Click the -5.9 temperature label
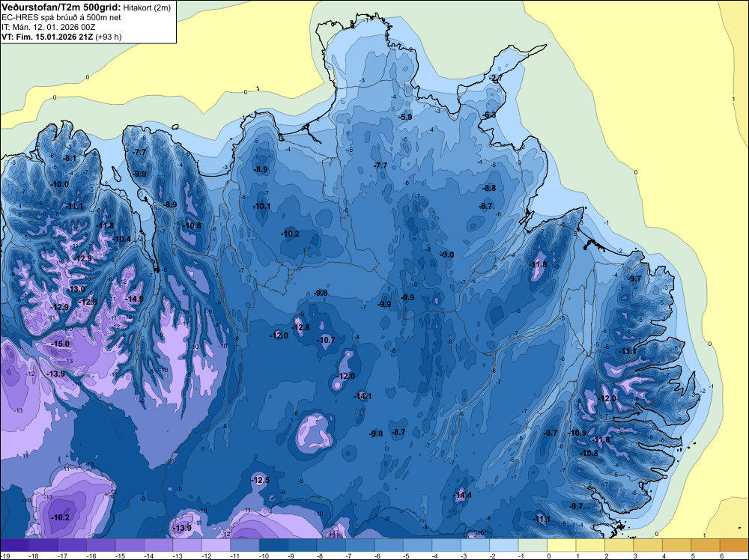Image resolution: width=749 pixels, height=560 pixels. (x=405, y=117)
